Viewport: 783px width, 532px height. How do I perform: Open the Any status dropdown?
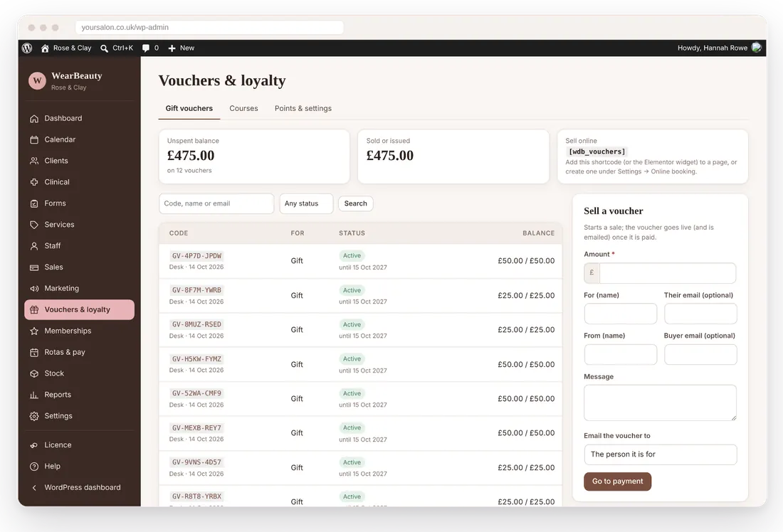pos(306,203)
